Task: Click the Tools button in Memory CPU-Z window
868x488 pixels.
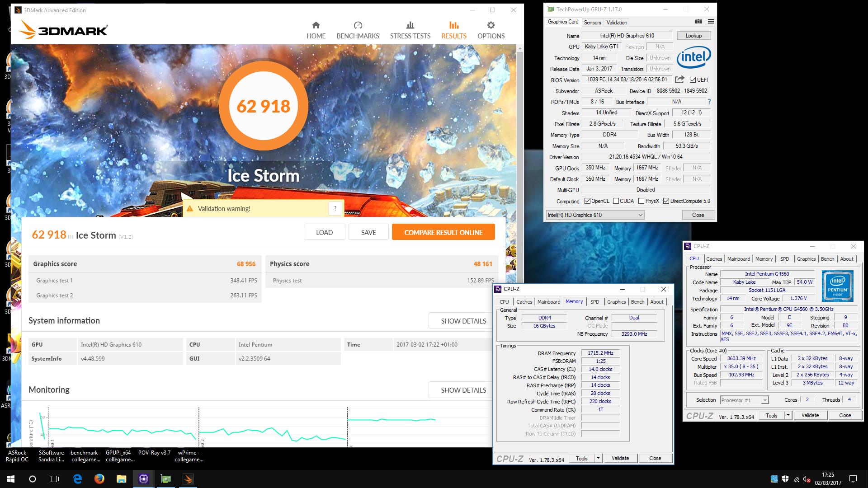Action: [x=582, y=458]
